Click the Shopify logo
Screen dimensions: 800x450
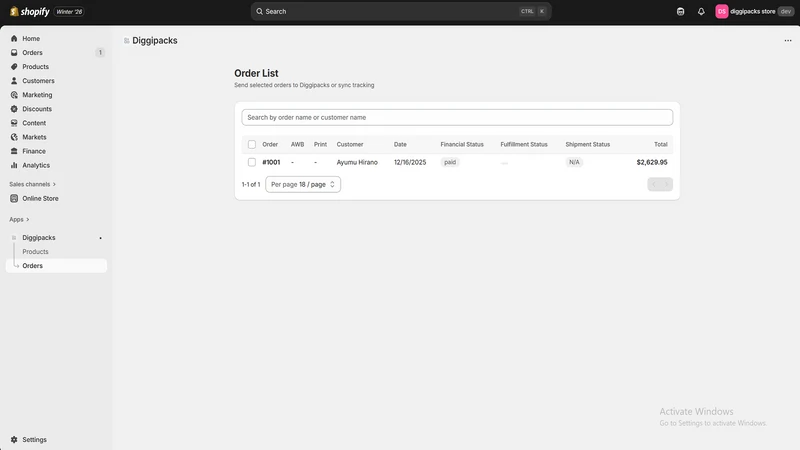30,11
